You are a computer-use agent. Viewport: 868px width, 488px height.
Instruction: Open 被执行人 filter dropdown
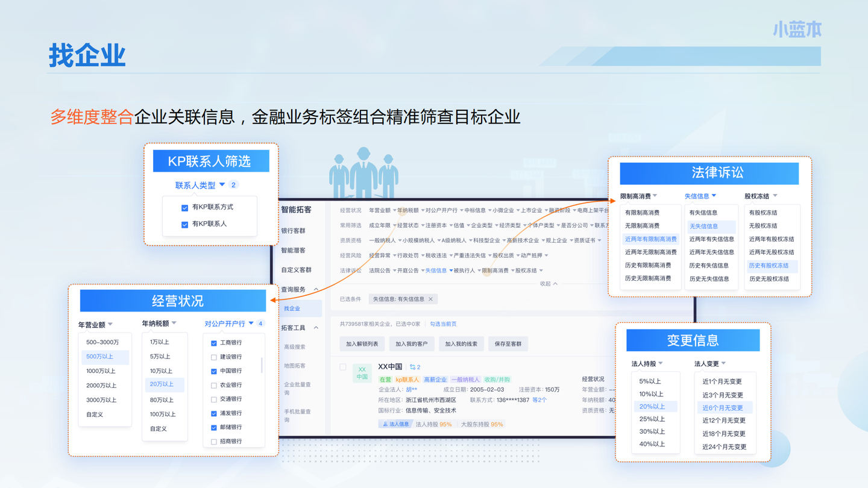(x=467, y=271)
